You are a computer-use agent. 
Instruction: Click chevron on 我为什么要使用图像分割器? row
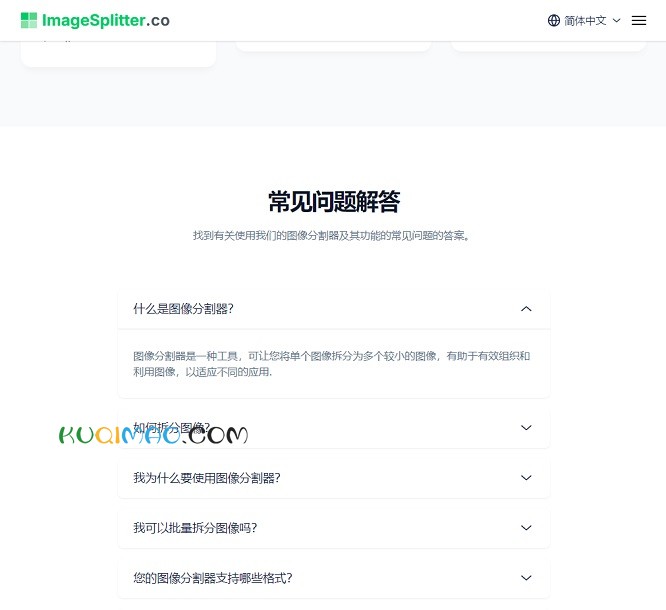click(526, 478)
